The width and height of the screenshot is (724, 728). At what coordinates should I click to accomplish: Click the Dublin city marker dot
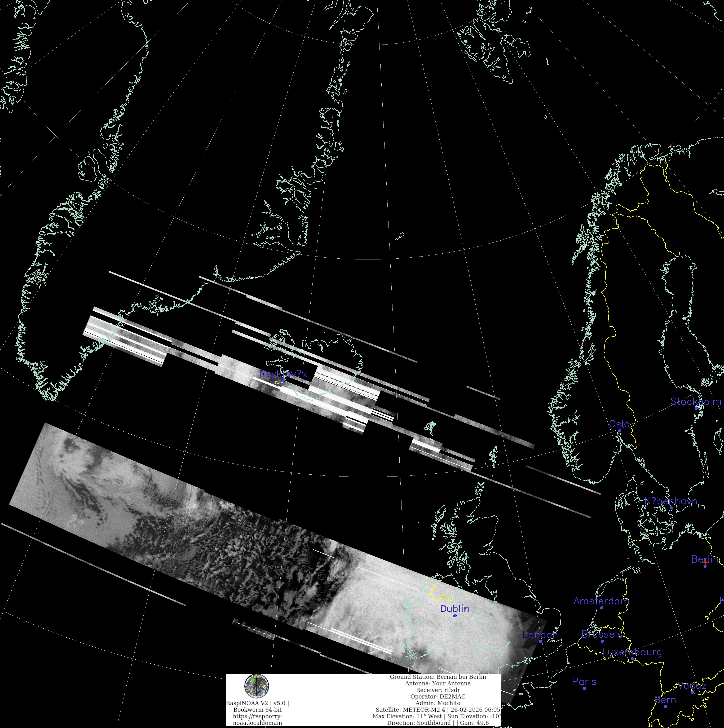click(x=455, y=615)
